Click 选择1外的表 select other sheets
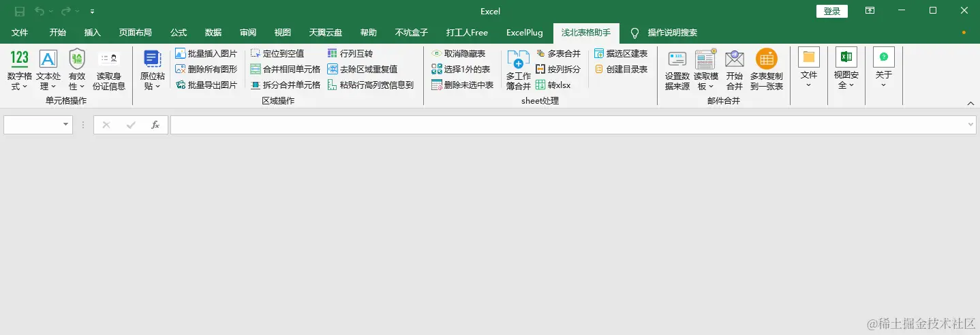980x335 pixels. pyautogui.click(x=461, y=69)
